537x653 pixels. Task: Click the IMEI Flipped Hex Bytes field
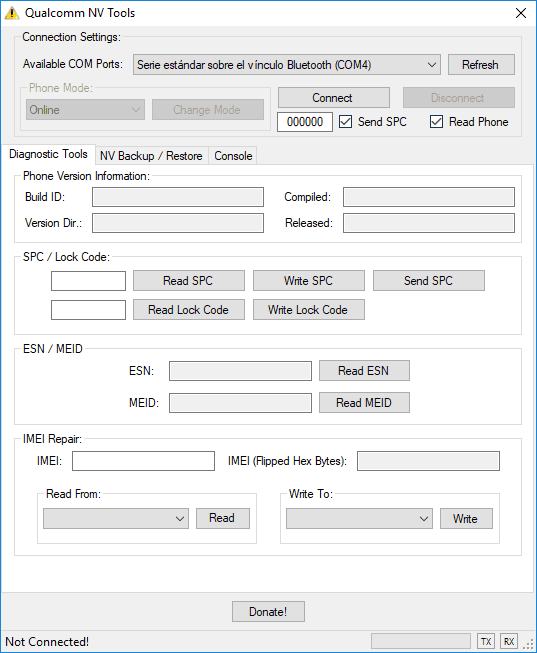point(428,461)
